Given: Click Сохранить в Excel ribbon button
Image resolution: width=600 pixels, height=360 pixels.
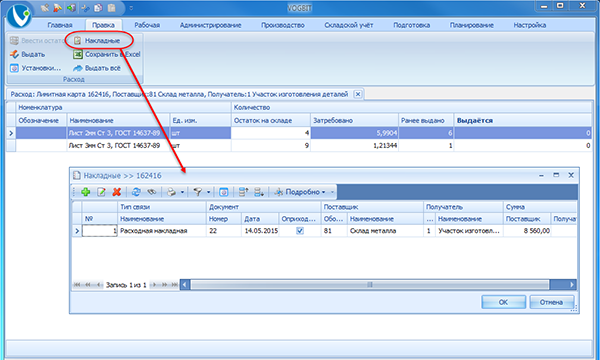Looking at the screenshot, I should tap(107, 54).
